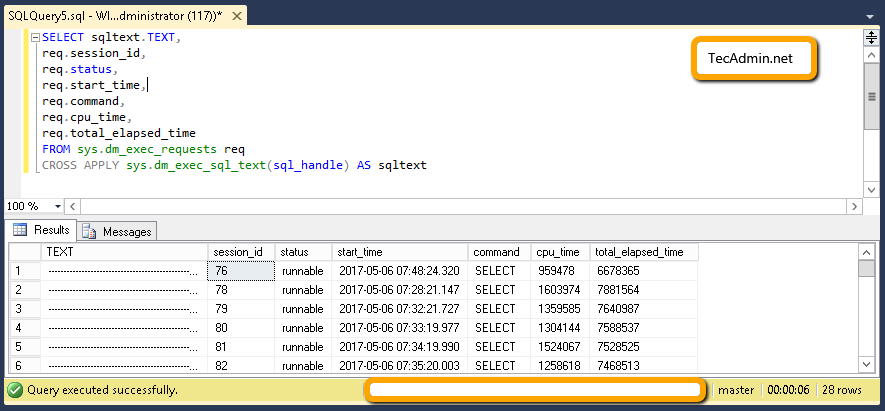Click the green query success status icon

pyautogui.click(x=16, y=390)
